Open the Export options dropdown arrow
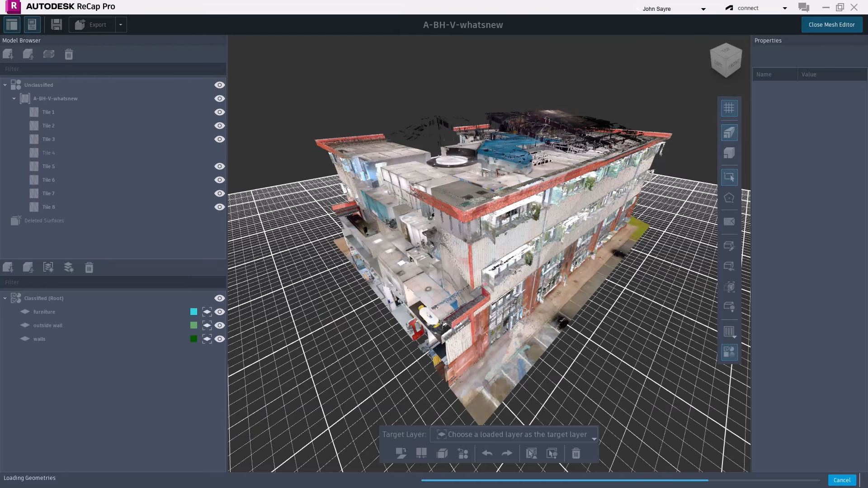 coord(121,25)
